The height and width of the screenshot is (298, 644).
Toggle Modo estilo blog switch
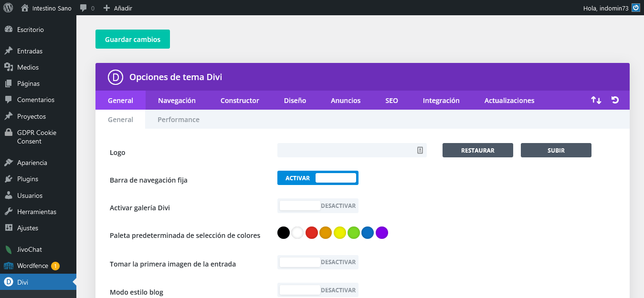(x=318, y=290)
